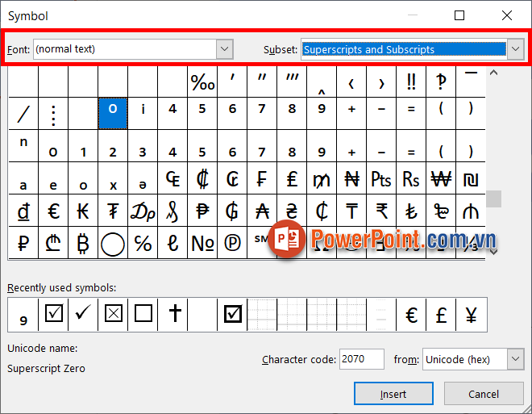The height and width of the screenshot is (414, 532).
Task: Select the lira sign symbol
Action: click(292, 178)
